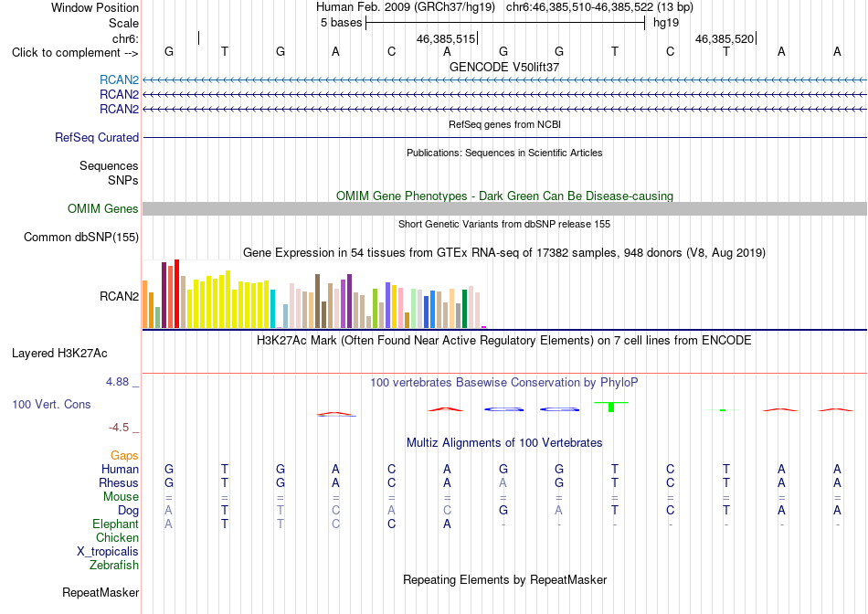Click the RefSeq Curated track label
The width and height of the screenshot is (868, 614).
coord(97,137)
